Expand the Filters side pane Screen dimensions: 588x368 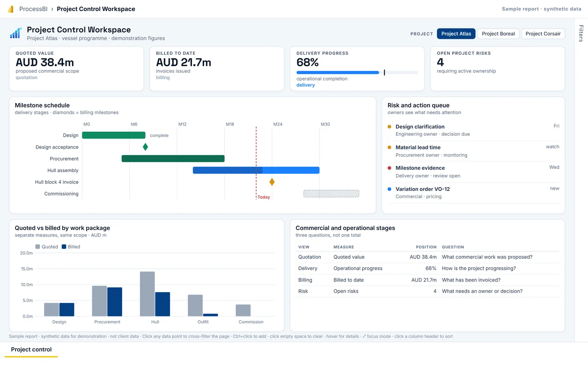pyautogui.click(x=581, y=34)
